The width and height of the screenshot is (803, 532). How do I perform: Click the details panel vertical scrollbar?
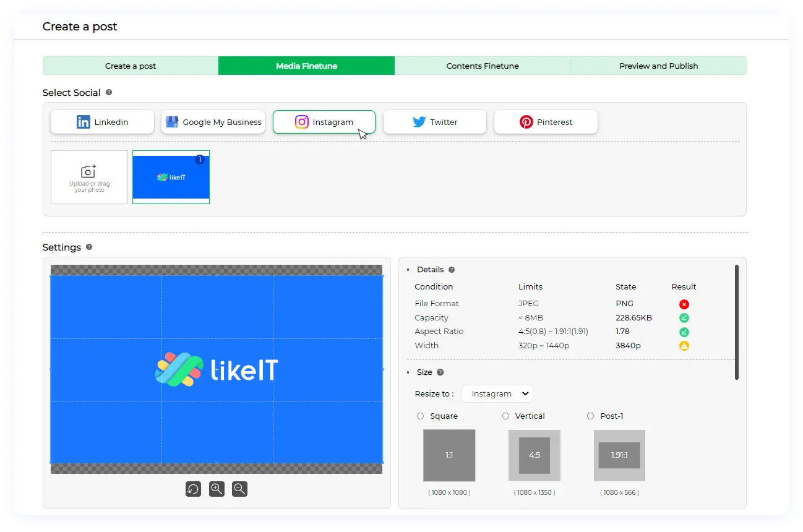coord(736,322)
